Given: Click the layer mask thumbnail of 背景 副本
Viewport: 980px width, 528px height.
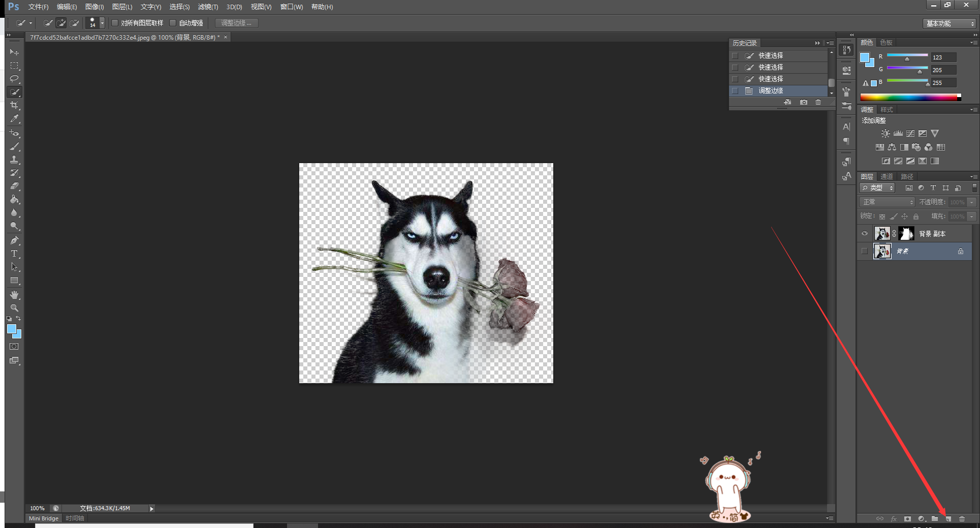Looking at the screenshot, I should 906,234.
